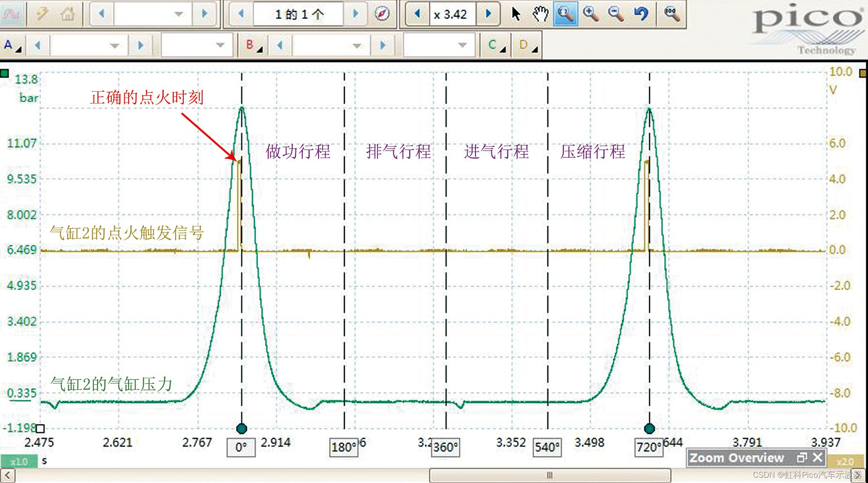Image resolution: width=868 pixels, height=483 pixels.
Task: Increase zoom factor from x 3.42
Action: pos(488,14)
